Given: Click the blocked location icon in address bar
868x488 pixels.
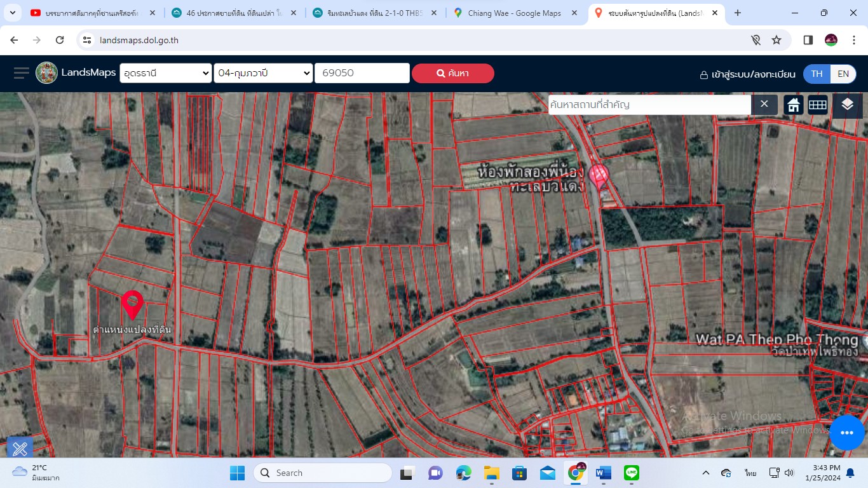Looking at the screenshot, I should click(756, 40).
